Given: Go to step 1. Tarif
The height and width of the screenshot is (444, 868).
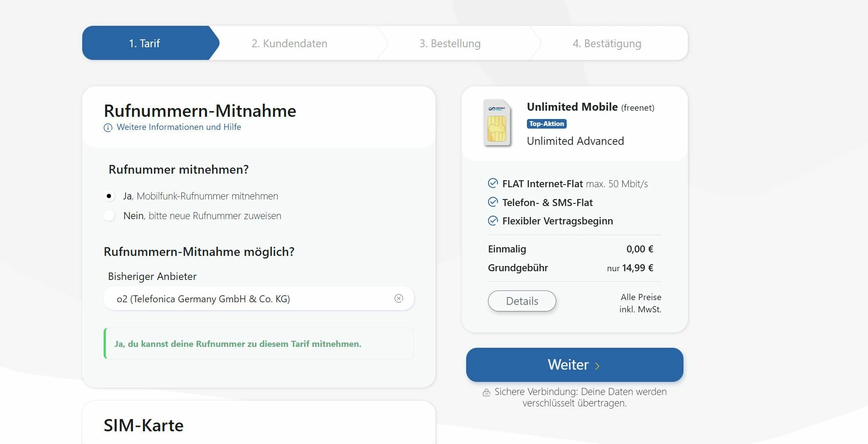Looking at the screenshot, I should click(x=150, y=43).
